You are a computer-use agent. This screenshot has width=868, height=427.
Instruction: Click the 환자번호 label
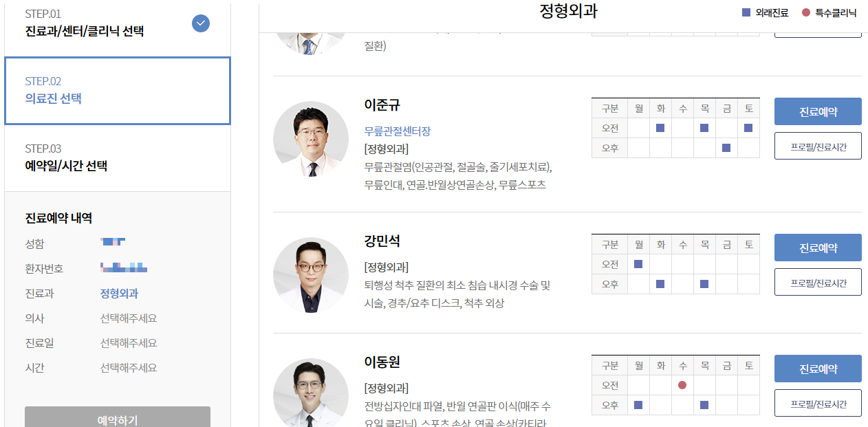tap(44, 269)
